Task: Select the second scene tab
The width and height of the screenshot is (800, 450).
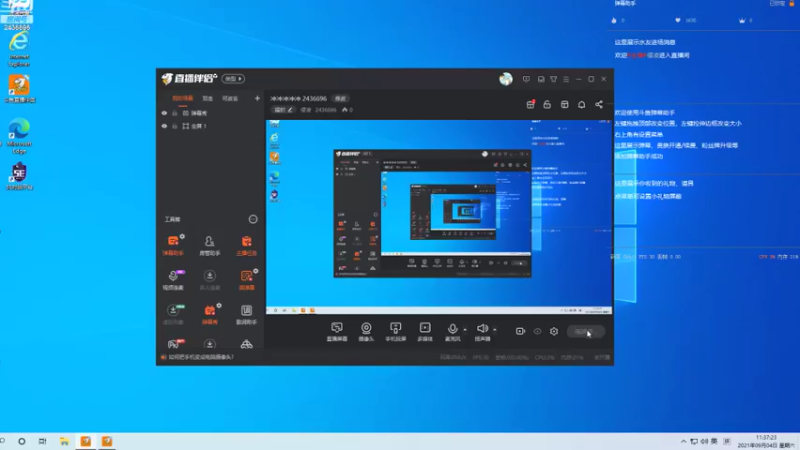Action: click(207, 98)
